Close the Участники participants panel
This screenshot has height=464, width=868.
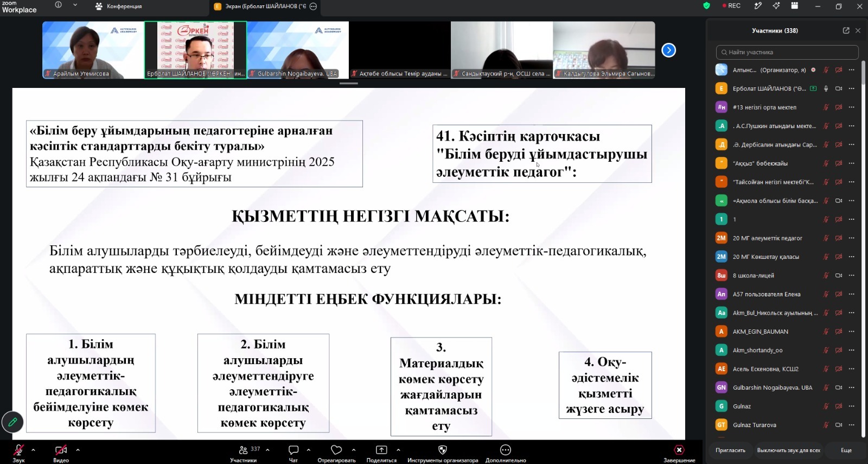coord(858,30)
